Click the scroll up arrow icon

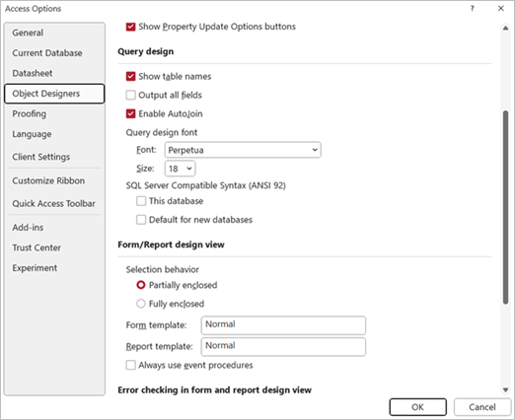[x=505, y=29]
